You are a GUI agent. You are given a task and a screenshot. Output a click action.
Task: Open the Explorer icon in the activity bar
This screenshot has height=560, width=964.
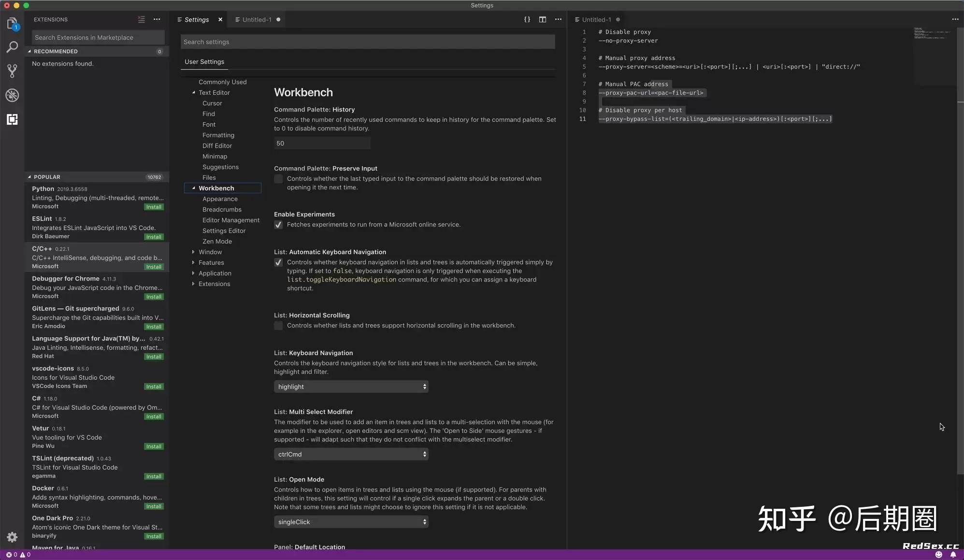(x=12, y=23)
